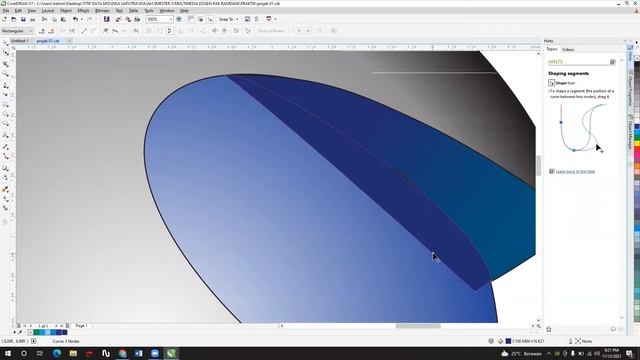Viewport: 640px width, 360px height.
Task: Select the Smart Fill tool
Action: pos(6,208)
